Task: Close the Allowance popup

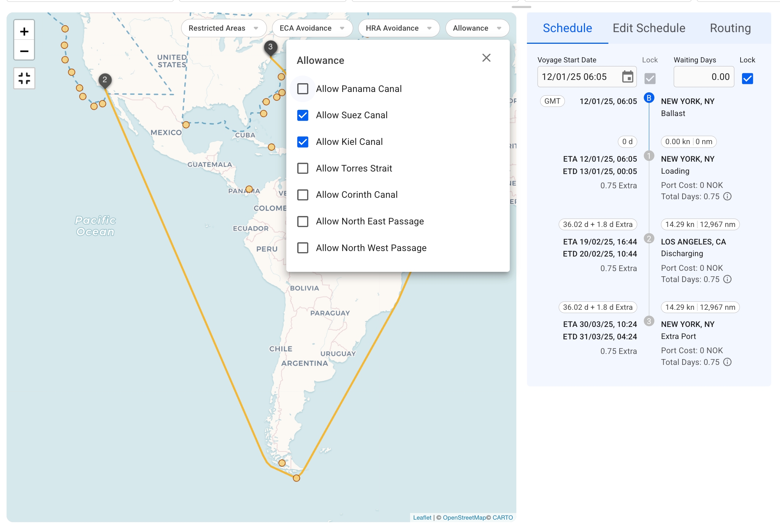Action: tap(486, 58)
